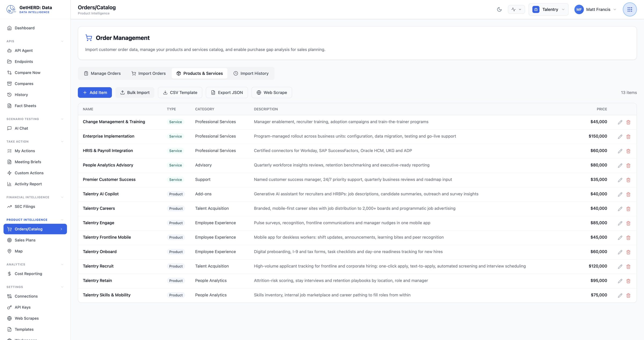Switch to Manage Orders tab
The width and height of the screenshot is (644, 340).
[x=102, y=73]
